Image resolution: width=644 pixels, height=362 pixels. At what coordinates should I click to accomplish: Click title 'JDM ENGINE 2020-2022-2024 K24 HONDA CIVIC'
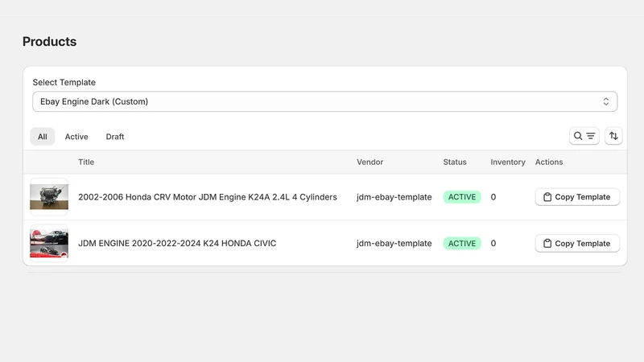tap(177, 244)
